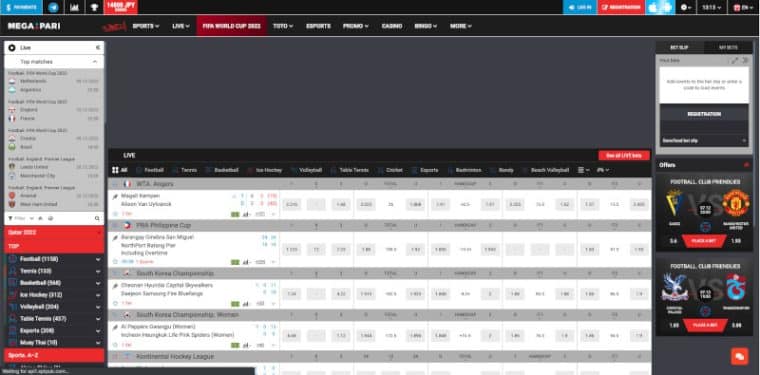Open the trophy results icon in top bar
Screen dimensions: 760x375
point(94,7)
